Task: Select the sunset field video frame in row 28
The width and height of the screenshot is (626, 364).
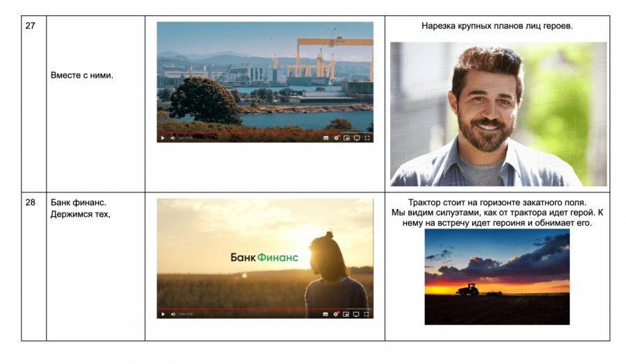Action: pos(265,258)
